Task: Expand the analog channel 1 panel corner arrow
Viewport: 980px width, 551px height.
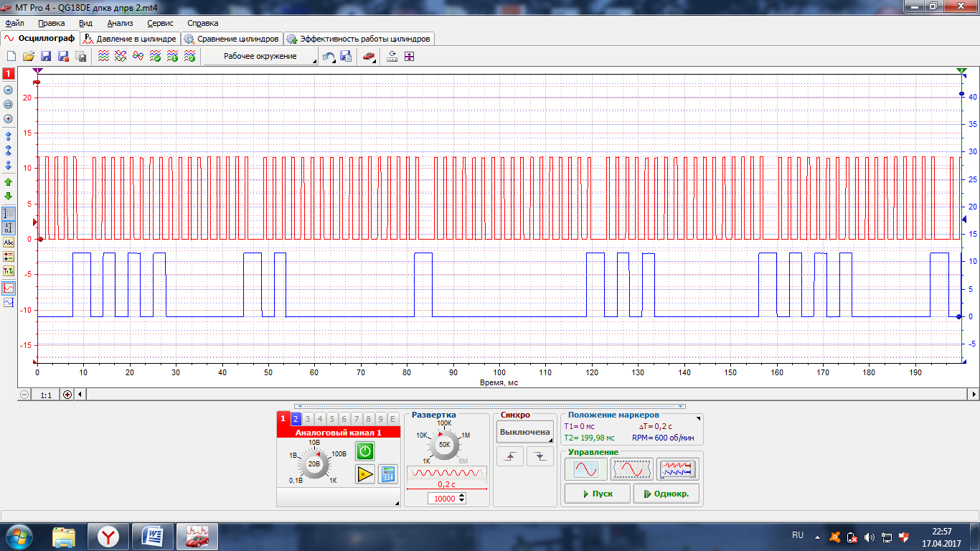Action: 397,504
